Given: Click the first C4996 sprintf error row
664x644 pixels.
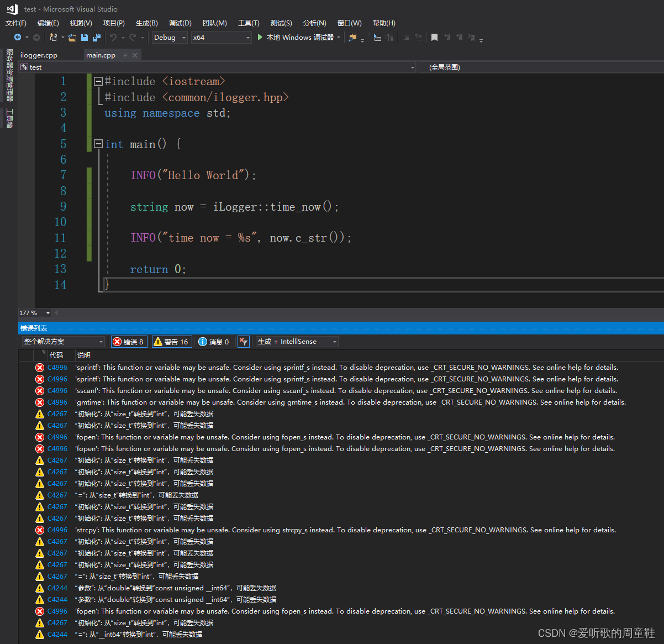Looking at the screenshot, I should (x=221, y=367).
